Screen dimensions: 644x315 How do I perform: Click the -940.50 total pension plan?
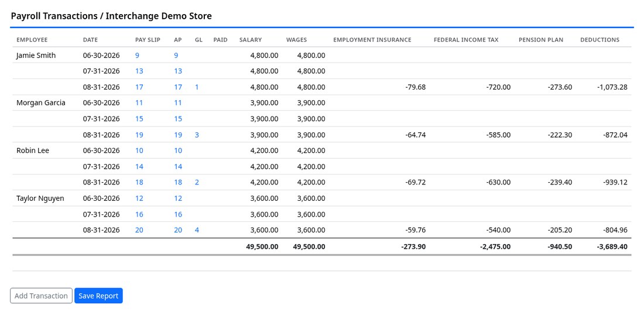point(560,247)
